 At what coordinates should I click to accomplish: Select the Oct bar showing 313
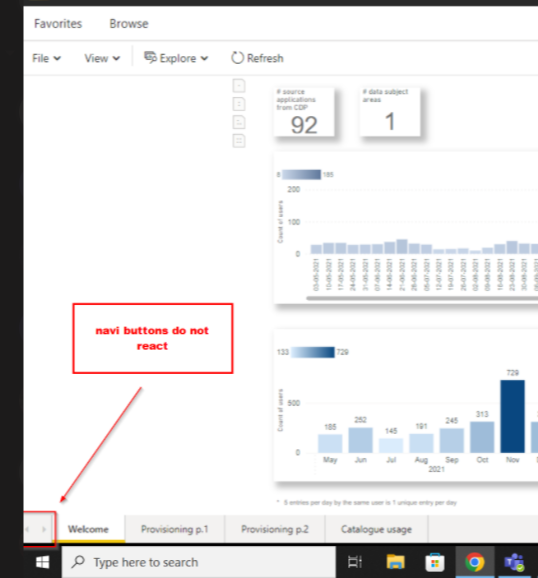coord(482,437)
